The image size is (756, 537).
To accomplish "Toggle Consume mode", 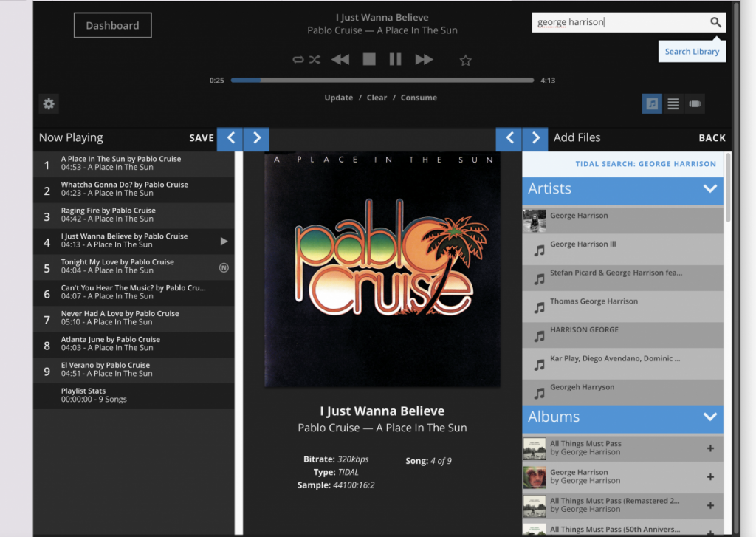I will click(x=419, y=98).
